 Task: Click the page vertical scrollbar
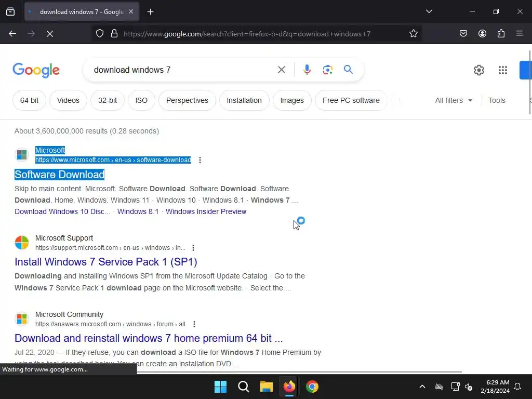tap(530, 83)
